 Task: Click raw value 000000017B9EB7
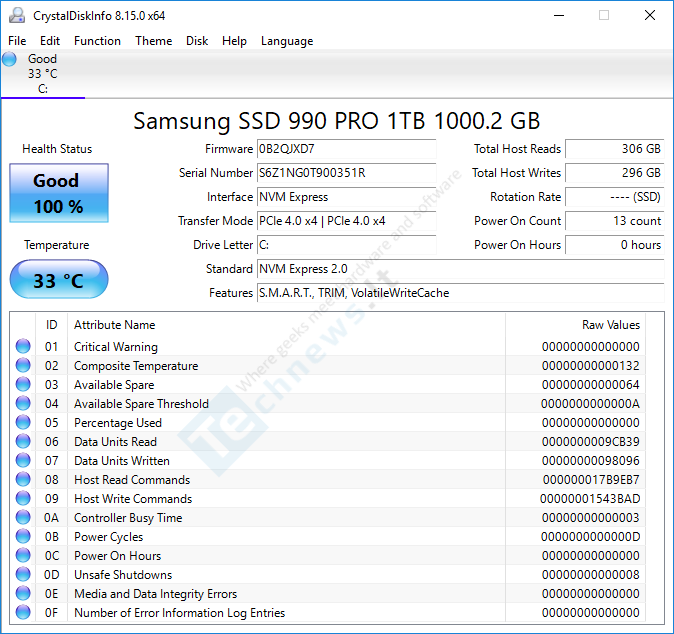[591, 480]
